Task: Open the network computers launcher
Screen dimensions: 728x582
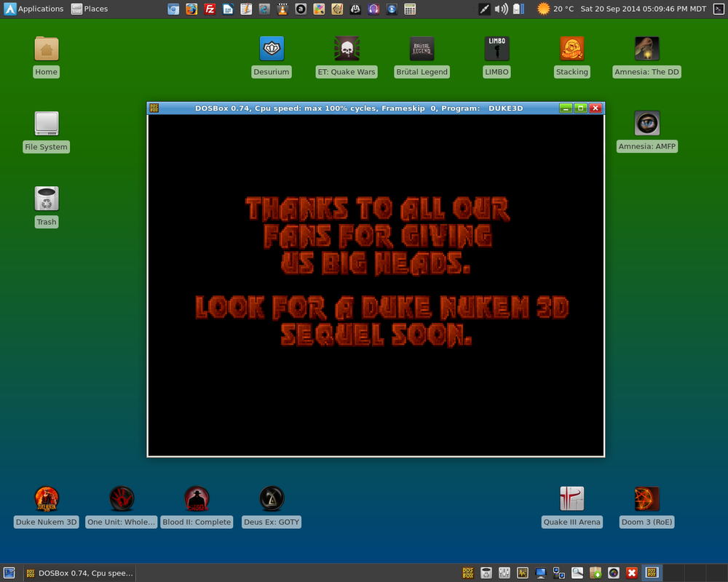Action: pyautogui.click(x=559, y=573)
